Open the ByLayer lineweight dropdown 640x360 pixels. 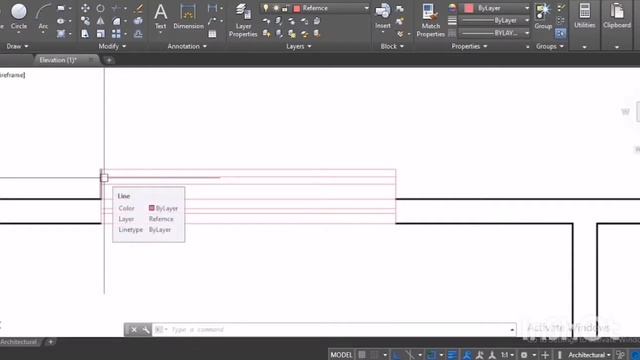[494, 20]
